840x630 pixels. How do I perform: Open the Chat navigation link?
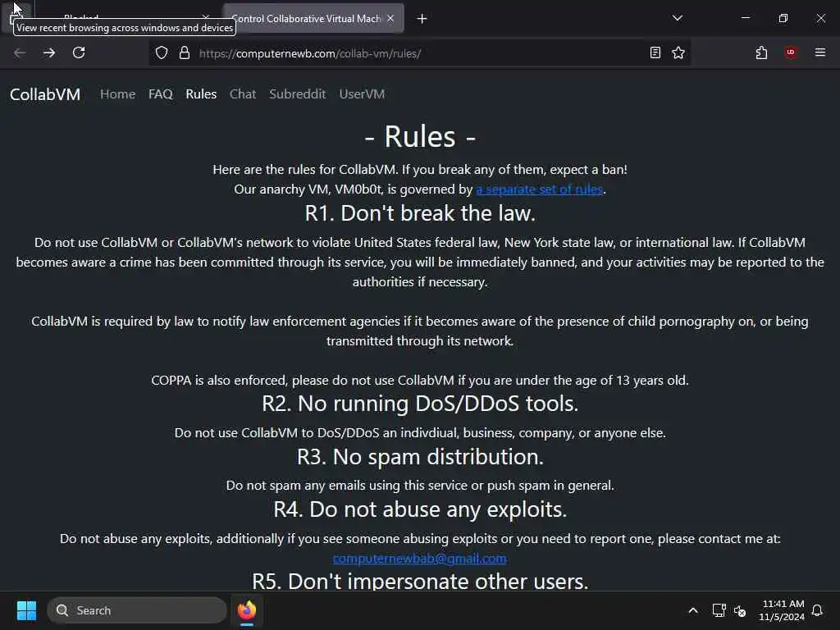[x=243, y=94]
